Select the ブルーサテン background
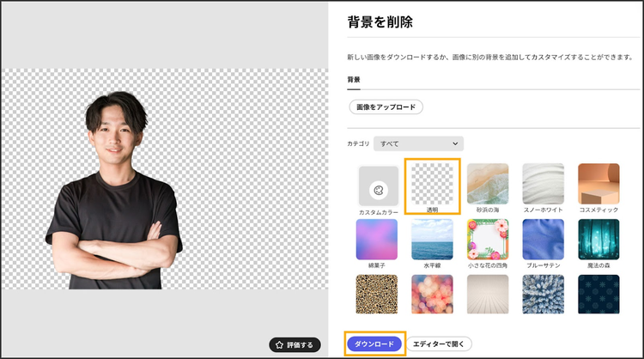Screen dimensions: 644x359 [x=543, y=240]
